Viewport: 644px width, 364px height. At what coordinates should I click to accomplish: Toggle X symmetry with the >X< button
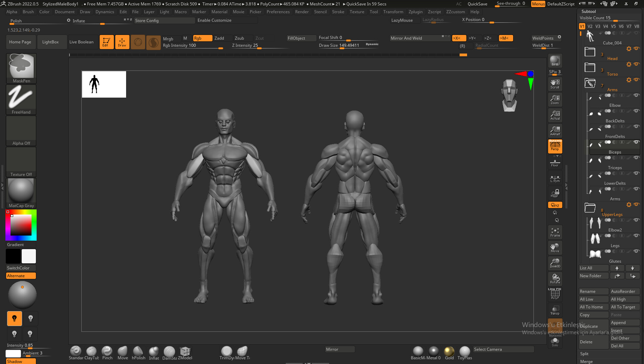click(459, 38)
